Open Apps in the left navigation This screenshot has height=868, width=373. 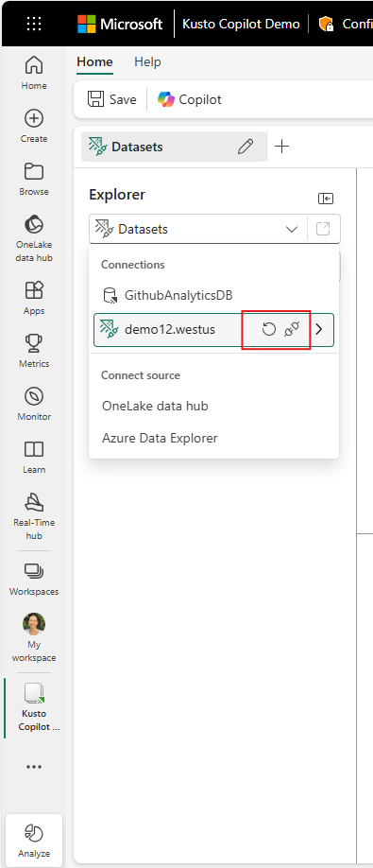point(34,298)
